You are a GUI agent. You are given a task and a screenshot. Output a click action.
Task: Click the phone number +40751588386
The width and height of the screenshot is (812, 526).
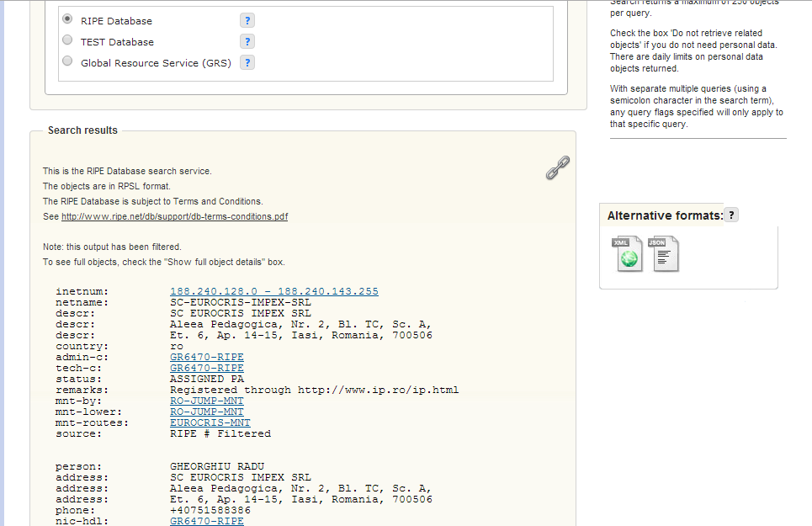[x=210, y=510]
